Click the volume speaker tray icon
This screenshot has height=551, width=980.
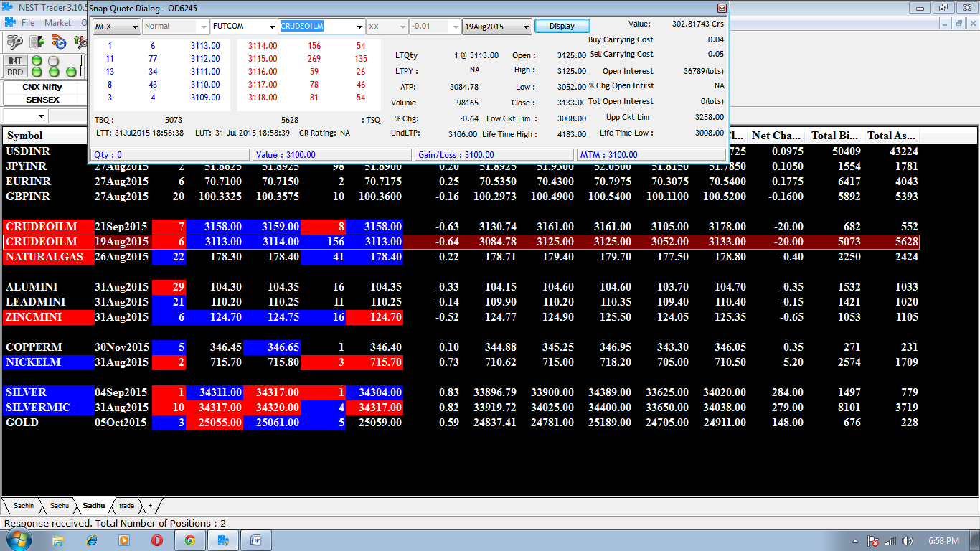click(908, 541)
